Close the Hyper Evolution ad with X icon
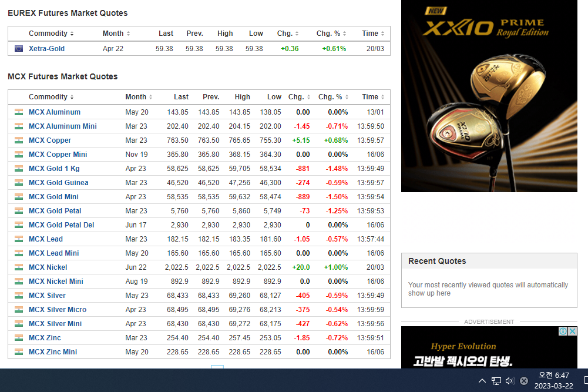 (x=573, y=331)
